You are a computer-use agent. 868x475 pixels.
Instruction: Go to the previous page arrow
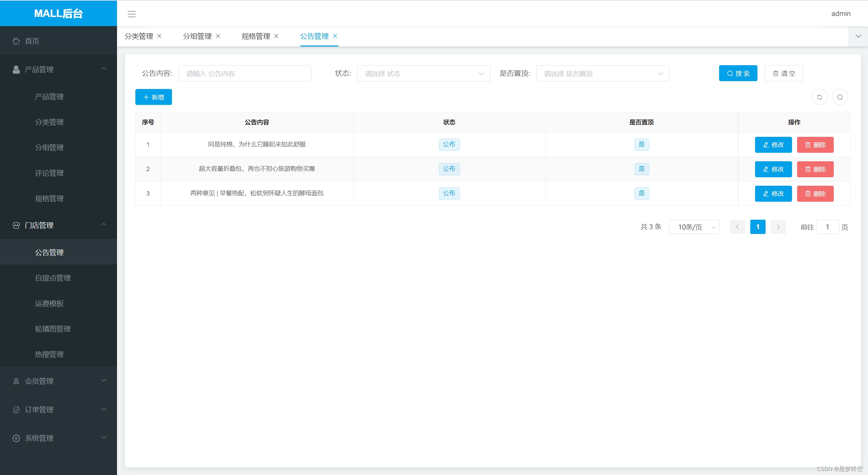coord(737,227)
